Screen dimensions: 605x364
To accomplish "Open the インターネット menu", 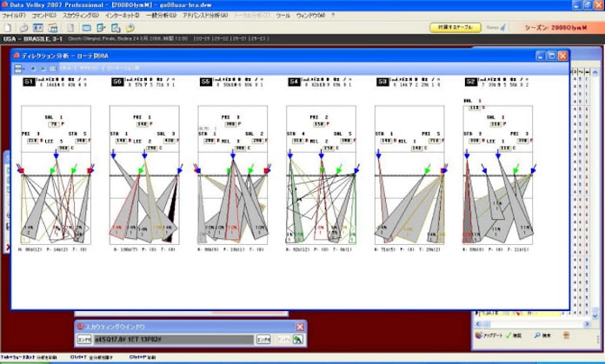I will (120, 16).
